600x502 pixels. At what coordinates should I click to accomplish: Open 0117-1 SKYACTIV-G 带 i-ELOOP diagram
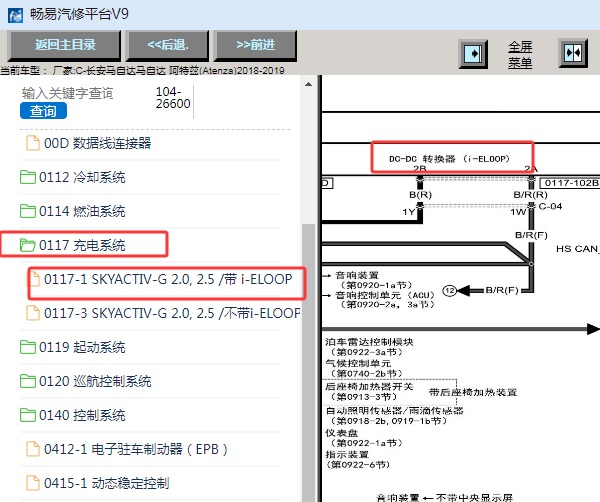pos(168,279)
